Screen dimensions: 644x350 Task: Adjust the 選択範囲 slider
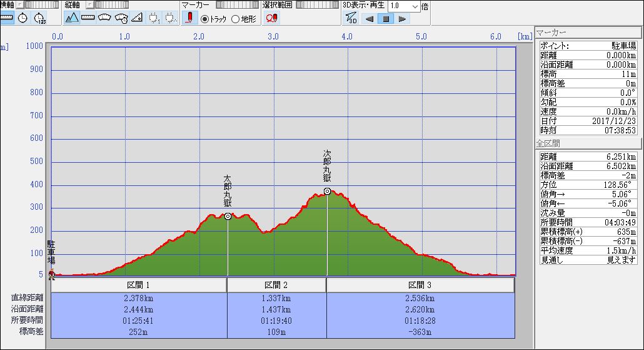pyautogui.click(x=318, y=5)
